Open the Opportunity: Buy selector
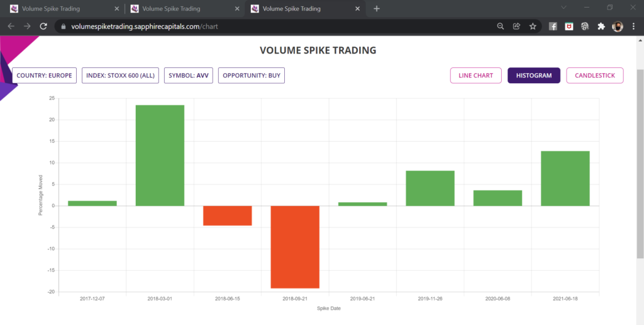 pyautogui.click(x=251, y=76)
